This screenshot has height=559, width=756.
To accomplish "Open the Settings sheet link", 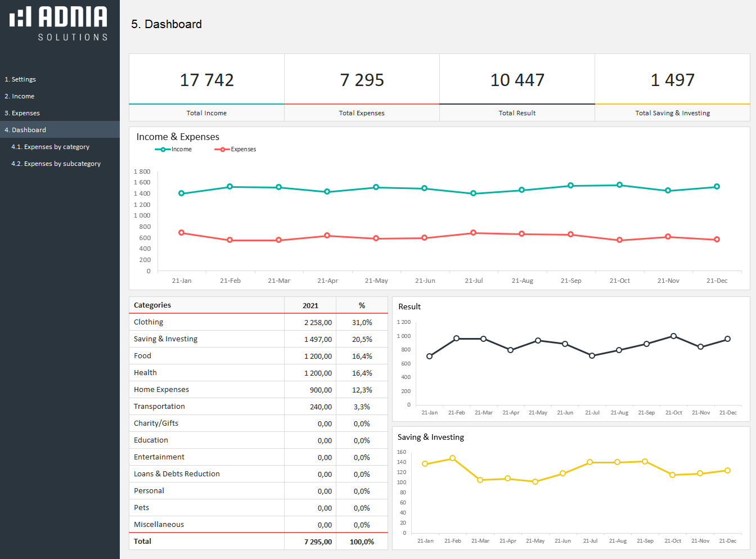I will pos(20,79).
